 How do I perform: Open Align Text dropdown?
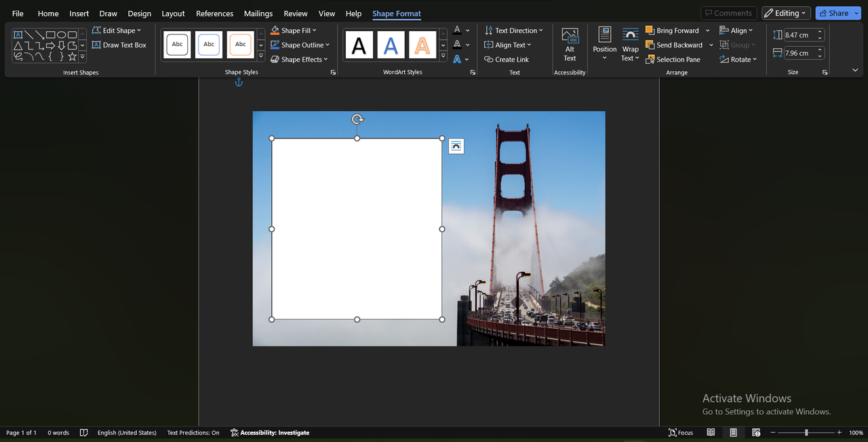point(508,45)
